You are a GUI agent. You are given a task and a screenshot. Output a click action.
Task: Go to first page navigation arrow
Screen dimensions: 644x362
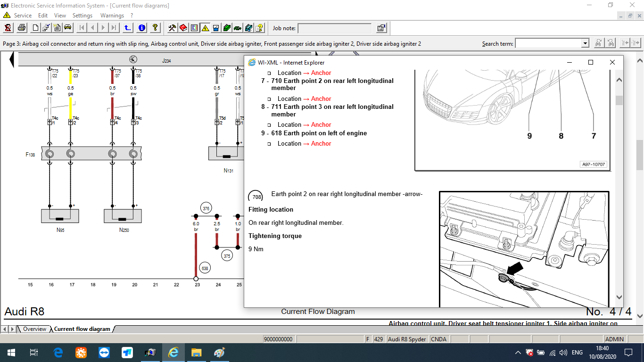(82, 28)
